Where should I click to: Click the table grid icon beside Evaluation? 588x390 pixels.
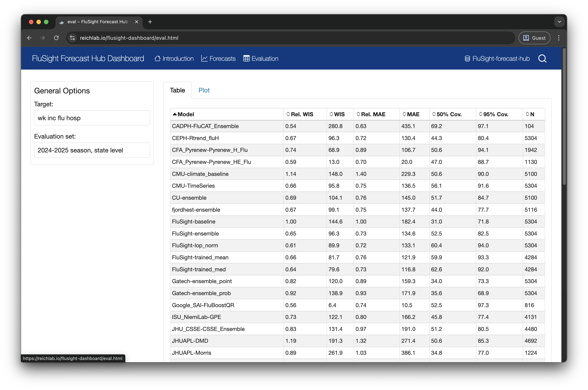[246, 58]
